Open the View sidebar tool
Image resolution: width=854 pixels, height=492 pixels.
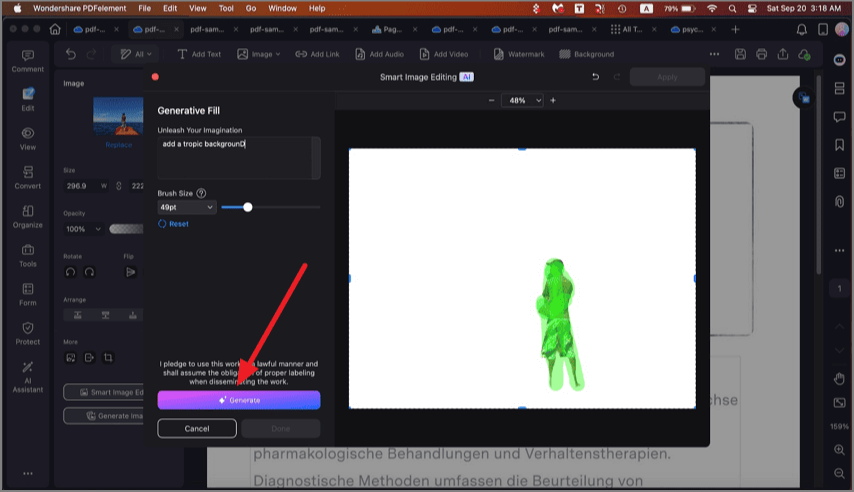(28, 139)
